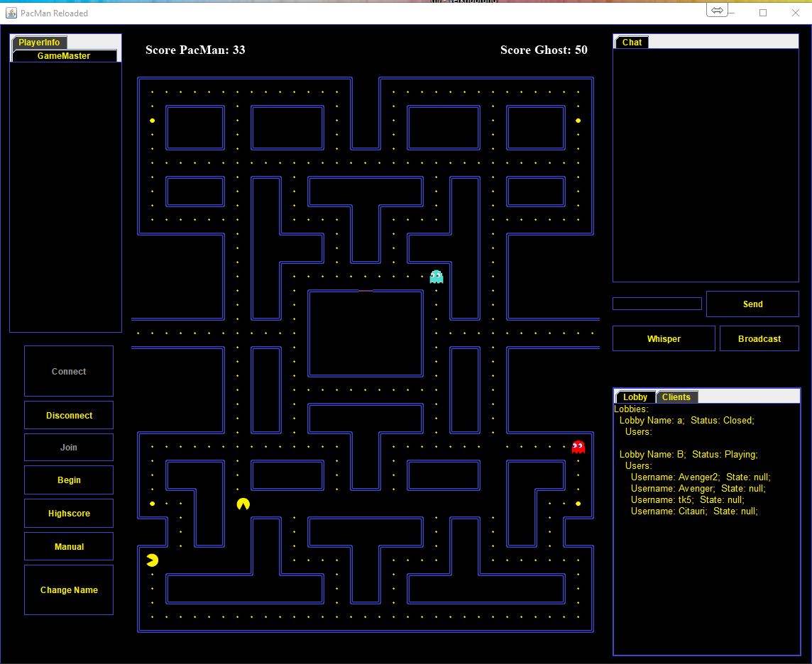
Task: Click the yellow Pac-Man sprite in the maze
Action: [x=242, y=503]
